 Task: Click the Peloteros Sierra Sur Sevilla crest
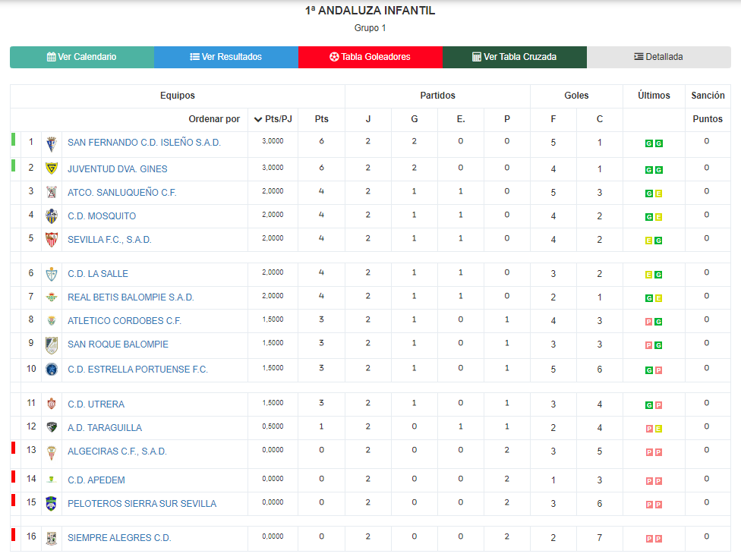tap(52, 503)
